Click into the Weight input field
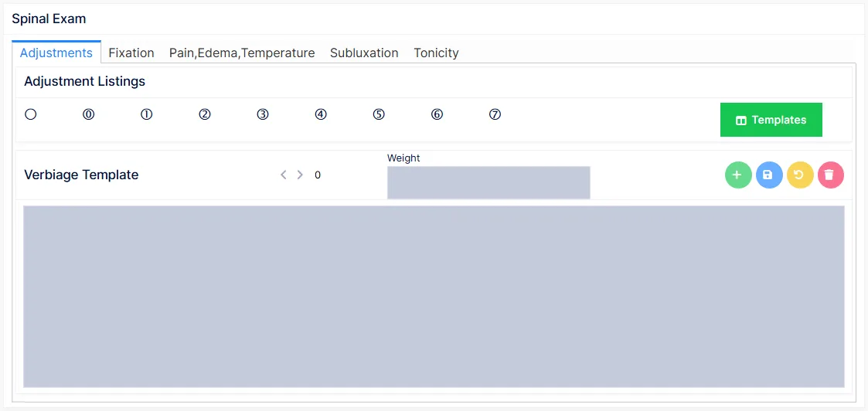The height and width of the screenshot is (411, 868). pos(488,182)
